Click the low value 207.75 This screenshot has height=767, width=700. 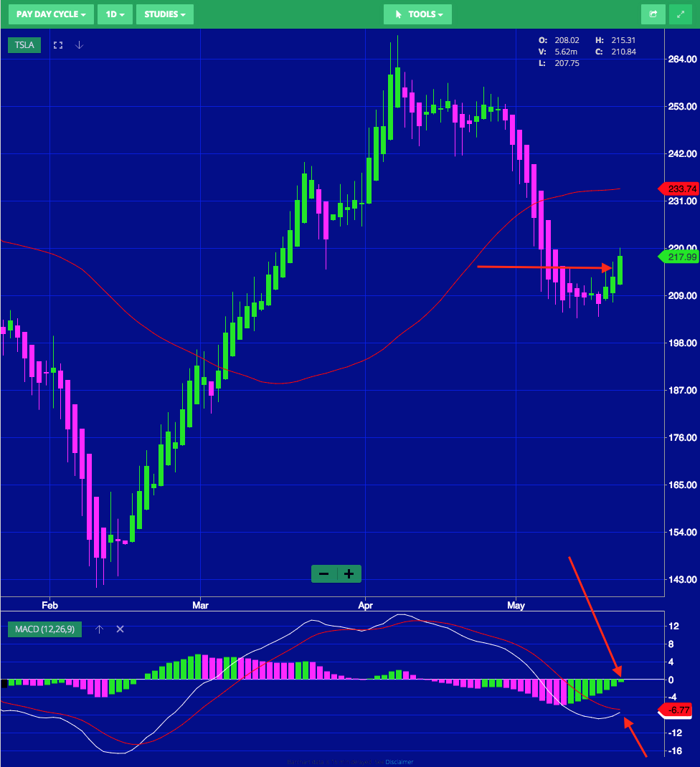click(567, 63)
